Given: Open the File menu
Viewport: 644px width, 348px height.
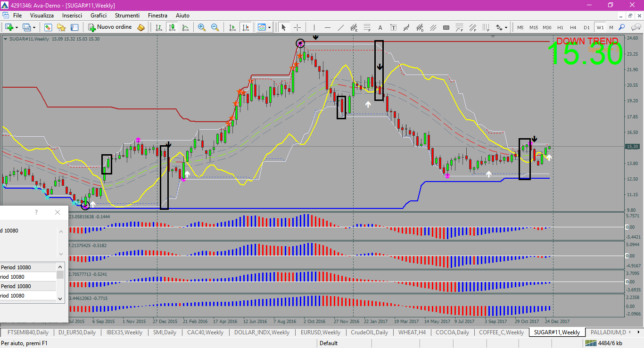Looking at the screenshot, I should (17, 16).
